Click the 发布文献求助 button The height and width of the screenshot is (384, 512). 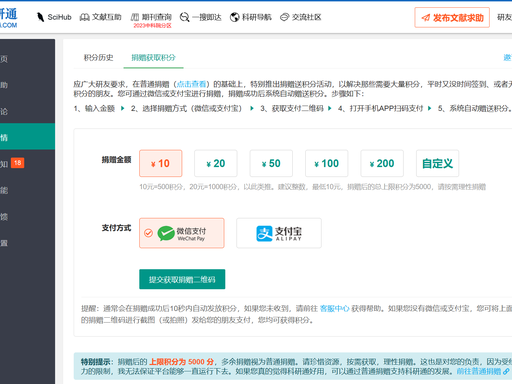tap(452, 17)
